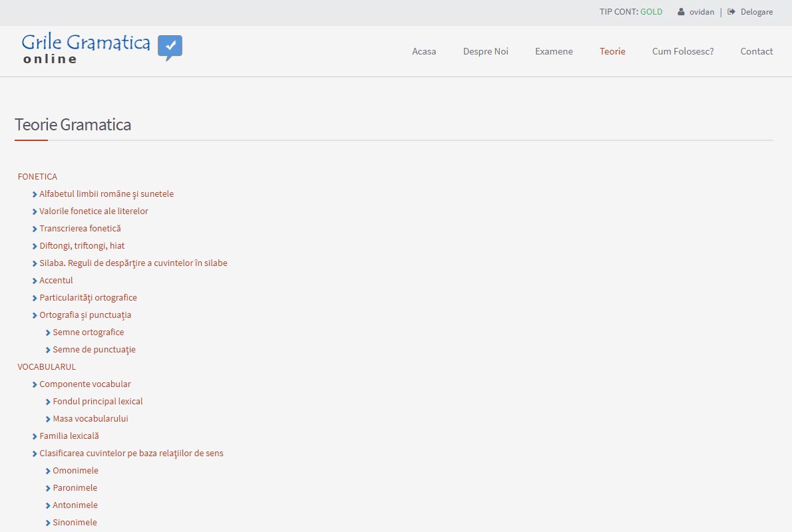The image size is (792, 532).
Task: Click the Delogare link
Action: [x=757, y=12]
